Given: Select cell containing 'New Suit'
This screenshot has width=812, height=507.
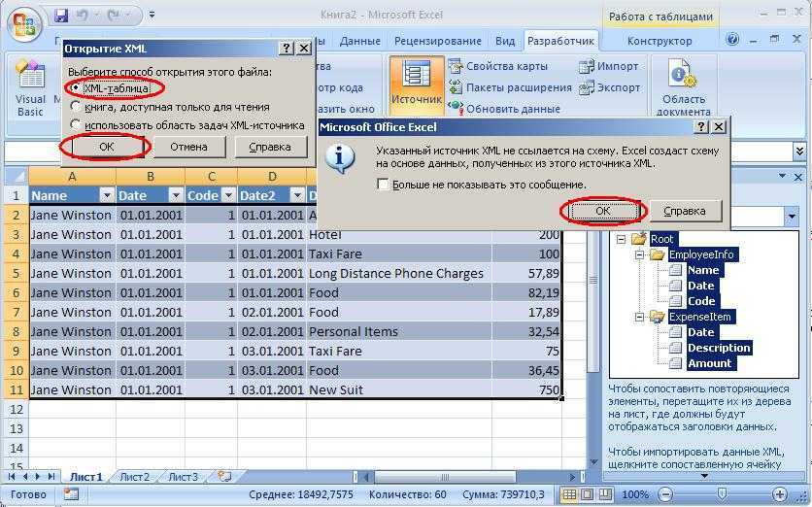Looking at the screenshot, I should coord(399,389).
